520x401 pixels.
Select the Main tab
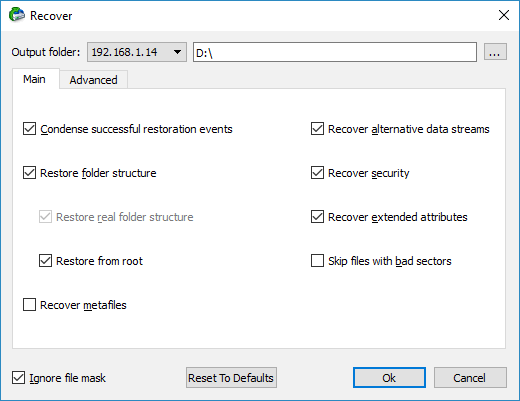click(34, 79)
